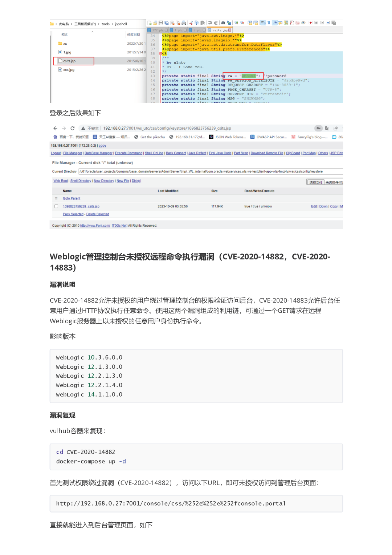Click the Monitoring eye icon in editor toolbar
The width and height of the screenshot is (392, 555).
tap(303, 23)
